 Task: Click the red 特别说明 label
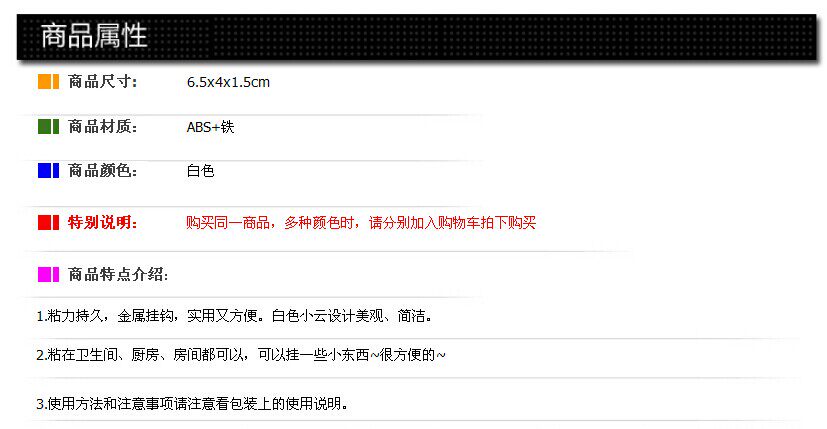tap(103, 222)
